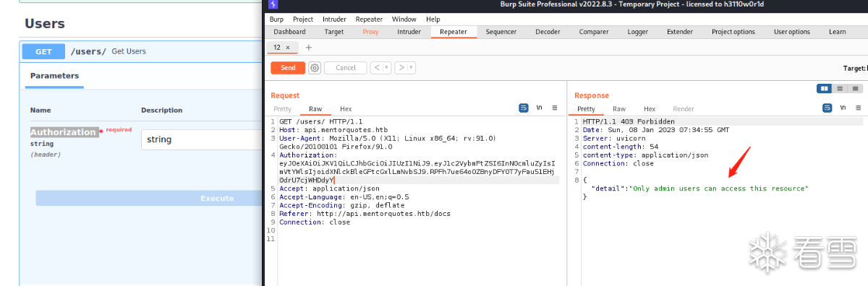
Task: Open history dropdown beside the back arrow
Action: pyautogui.click(x=386, y=67)
